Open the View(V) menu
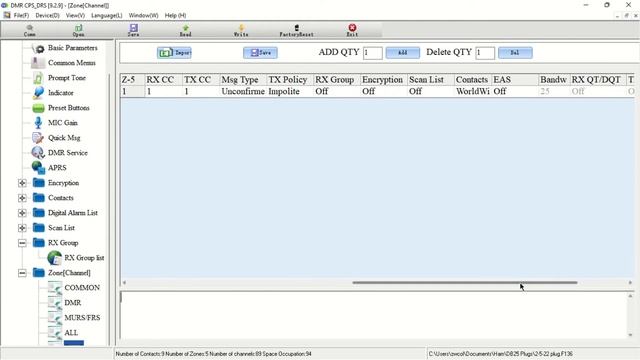 (x=75, y=15)
